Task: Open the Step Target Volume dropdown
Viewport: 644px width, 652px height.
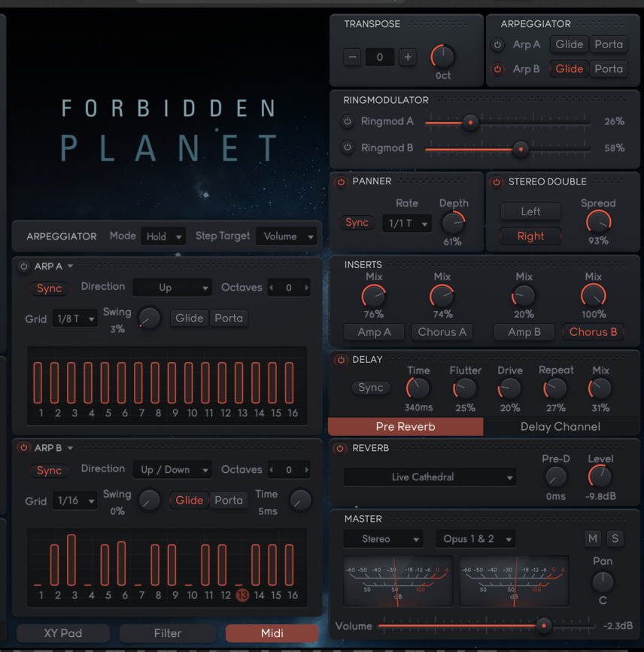Action: 287,236
